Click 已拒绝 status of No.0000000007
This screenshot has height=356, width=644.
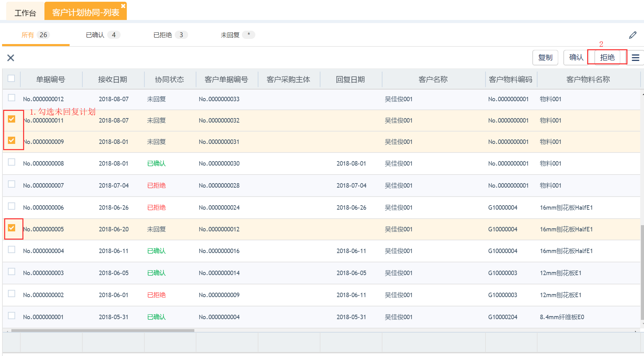156,186
